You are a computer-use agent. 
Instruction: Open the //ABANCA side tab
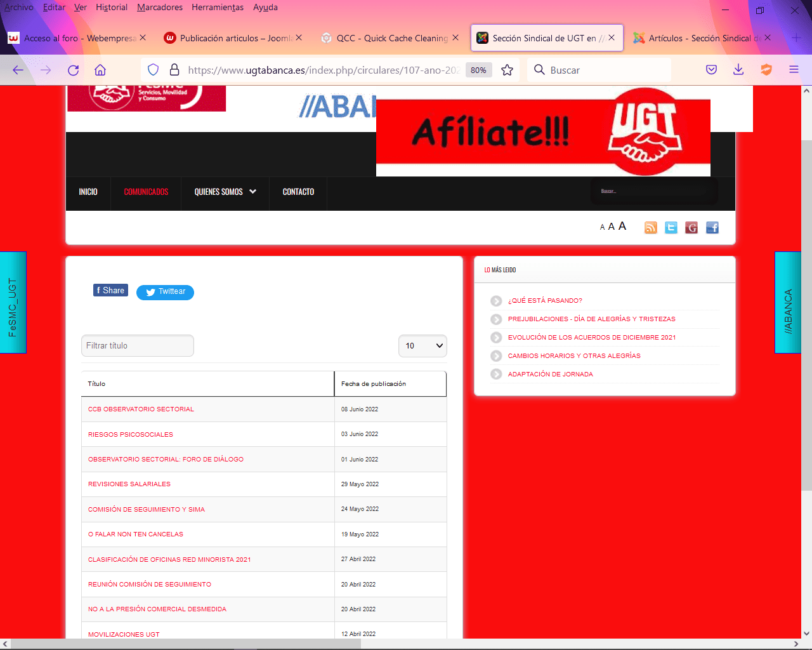click(x=788, y=302)
